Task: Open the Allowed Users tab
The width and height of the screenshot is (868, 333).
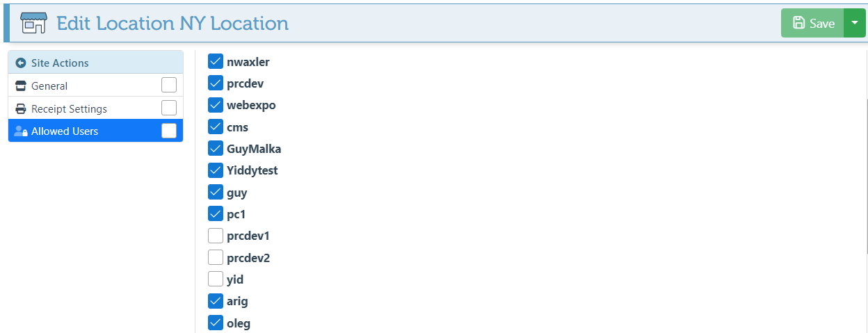Action: coord(65,131)
